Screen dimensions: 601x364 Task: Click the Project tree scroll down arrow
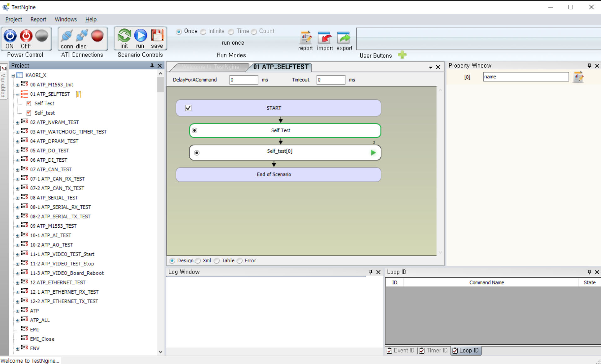[160, 352]
